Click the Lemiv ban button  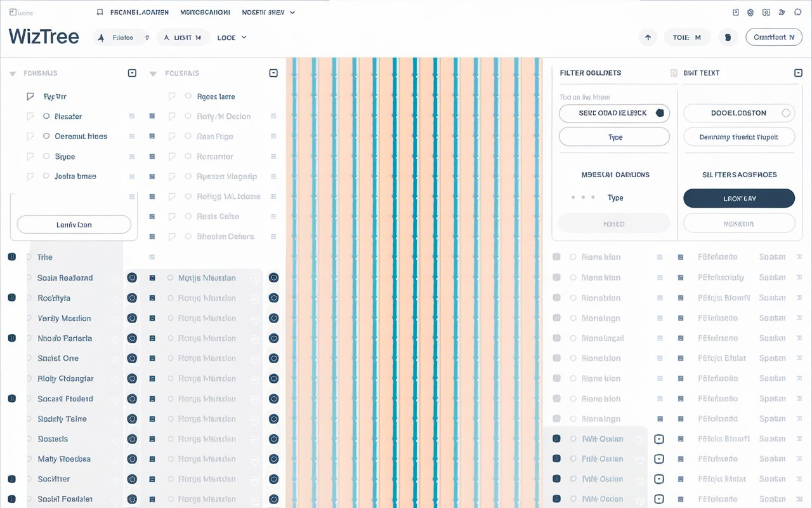pos(74,225)
